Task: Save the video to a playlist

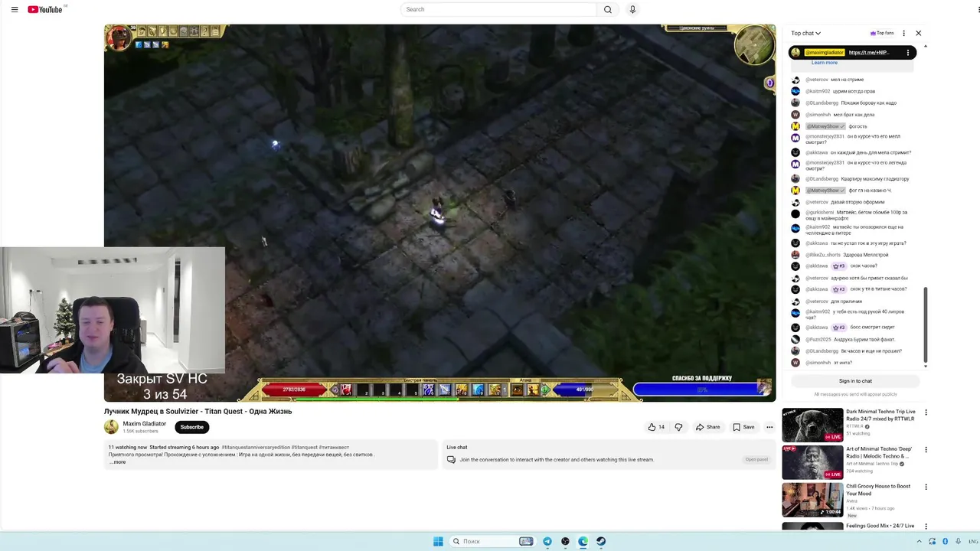Action: pyautogui.click(x=743, y=427)
